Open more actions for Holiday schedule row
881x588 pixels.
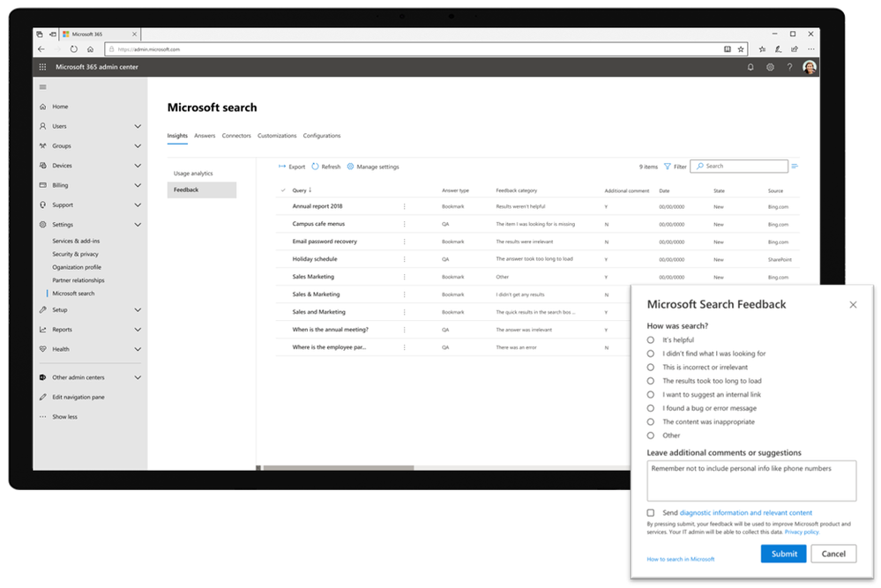point(404,259)
